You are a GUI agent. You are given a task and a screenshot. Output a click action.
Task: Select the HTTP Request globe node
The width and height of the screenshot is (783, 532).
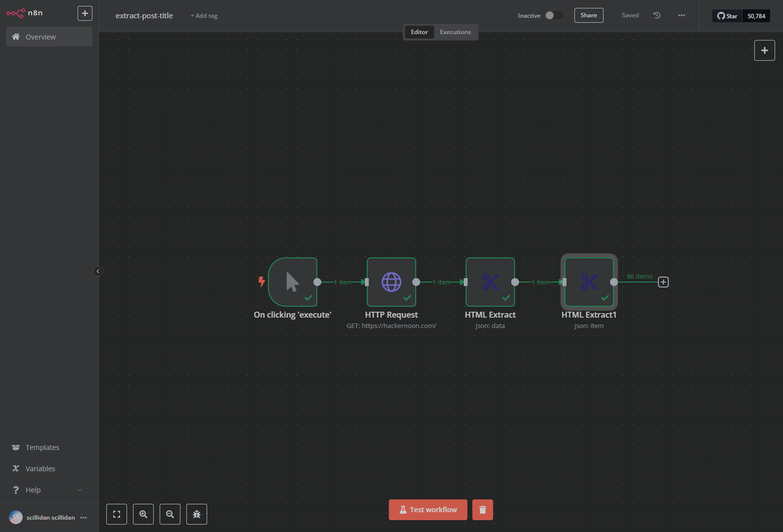click(x=391, y=282)
